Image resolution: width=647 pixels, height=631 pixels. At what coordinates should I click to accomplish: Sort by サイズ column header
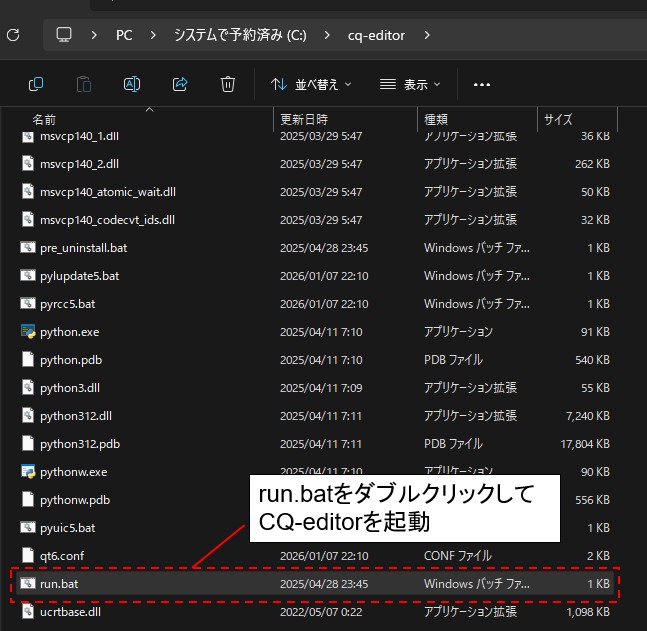[558, 120]
